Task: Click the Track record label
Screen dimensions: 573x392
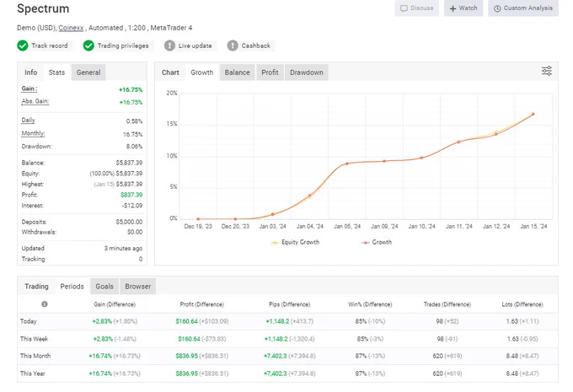Action: pos(50,46)
